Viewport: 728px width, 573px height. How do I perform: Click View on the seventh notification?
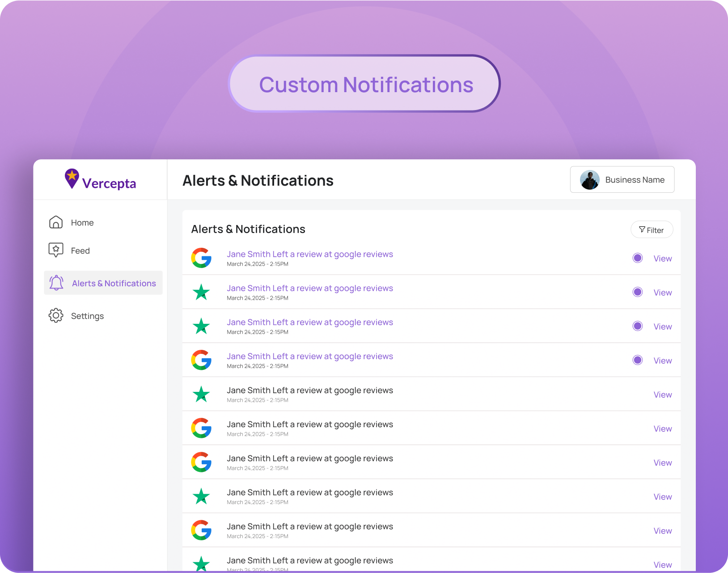pyautogui.click(x=663, y=463)
